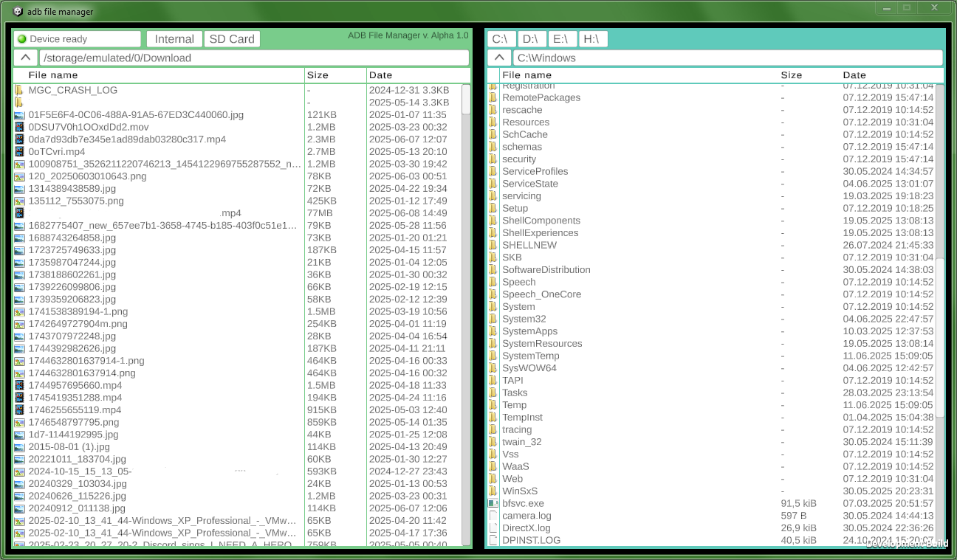Select the SchCache folder row
Viewport: 957px width, 560px height.
pyautogui.click(x=712, y=134)
